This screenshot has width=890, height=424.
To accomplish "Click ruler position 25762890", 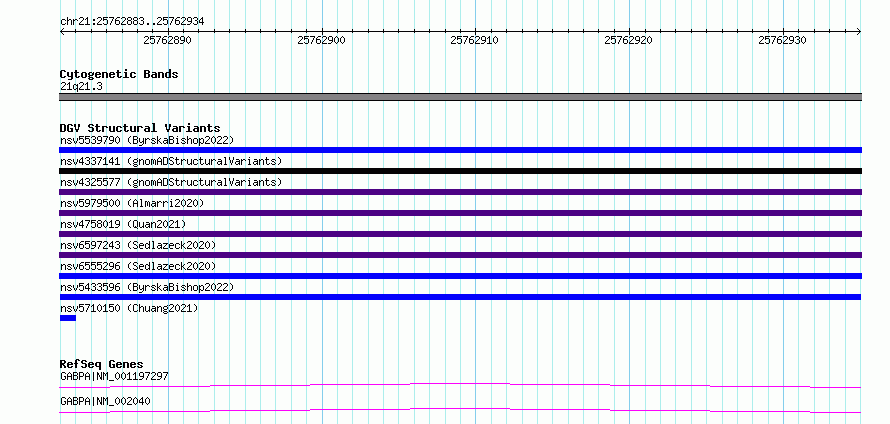I will click(167, 40).
